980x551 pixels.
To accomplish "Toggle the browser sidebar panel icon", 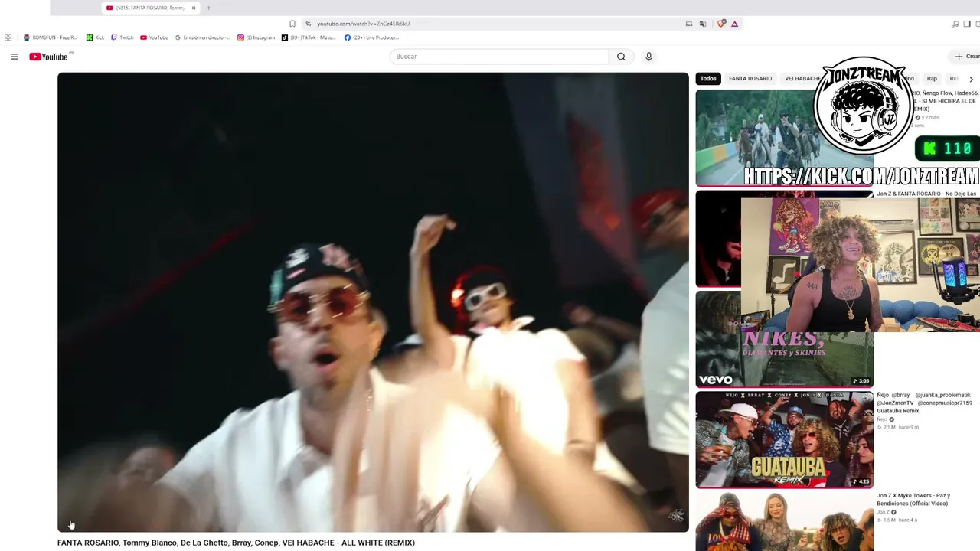I will (x=967, y=24).
